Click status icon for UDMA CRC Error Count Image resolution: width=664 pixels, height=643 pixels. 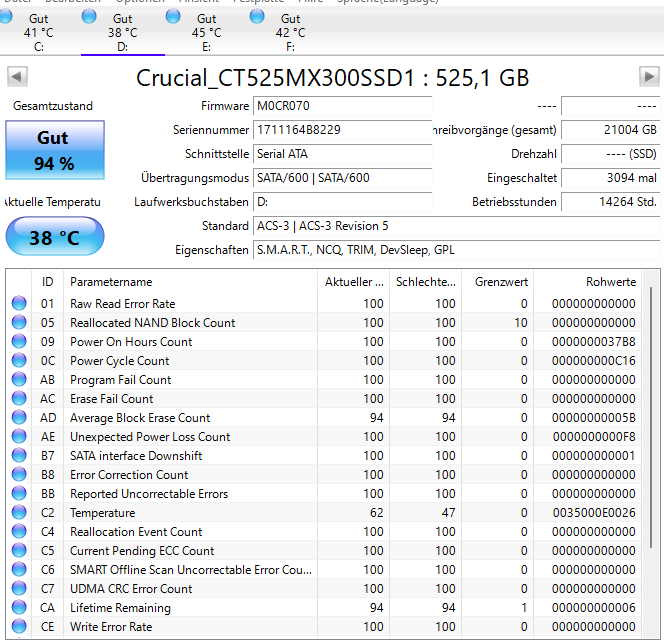[x=19, y=588]
